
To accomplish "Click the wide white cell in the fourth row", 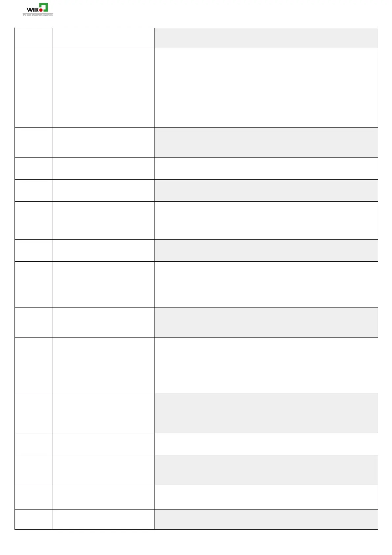I will pos(266,168).
